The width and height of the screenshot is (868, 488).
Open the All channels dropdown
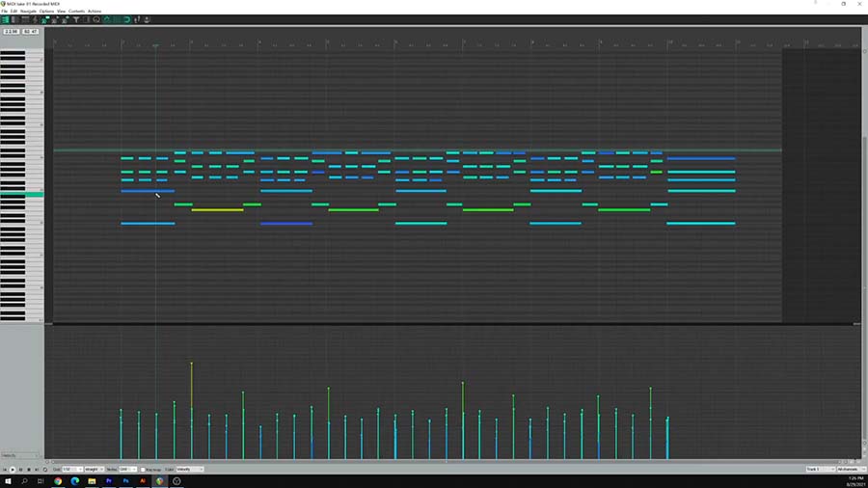pos(852,469)
